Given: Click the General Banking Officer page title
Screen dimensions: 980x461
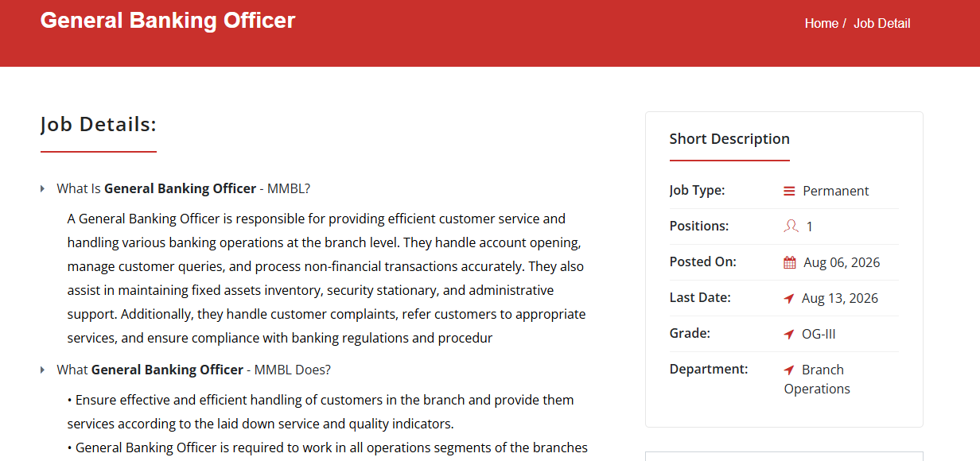Looking at the screenshot, I should click(168, 21).
